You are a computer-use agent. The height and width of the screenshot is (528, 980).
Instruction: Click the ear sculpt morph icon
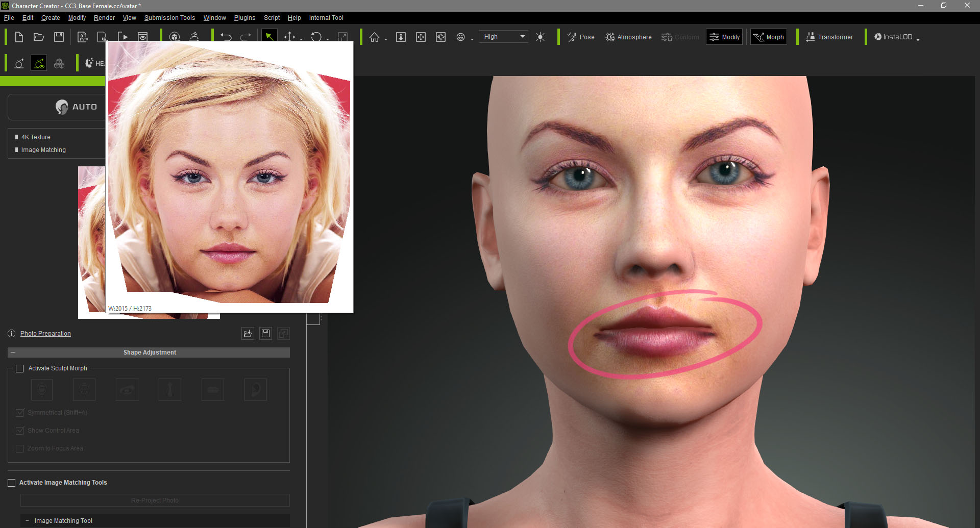256,390
